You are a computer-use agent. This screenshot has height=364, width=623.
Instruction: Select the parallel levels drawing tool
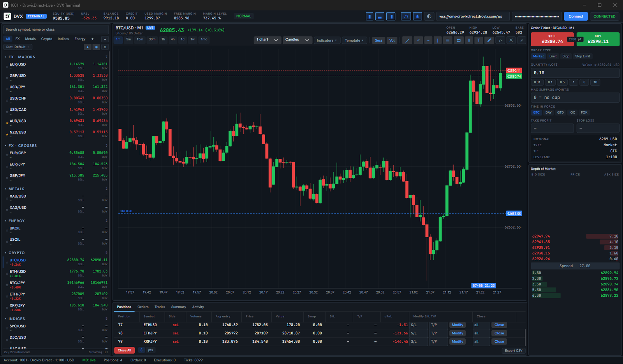click(448, 40)
